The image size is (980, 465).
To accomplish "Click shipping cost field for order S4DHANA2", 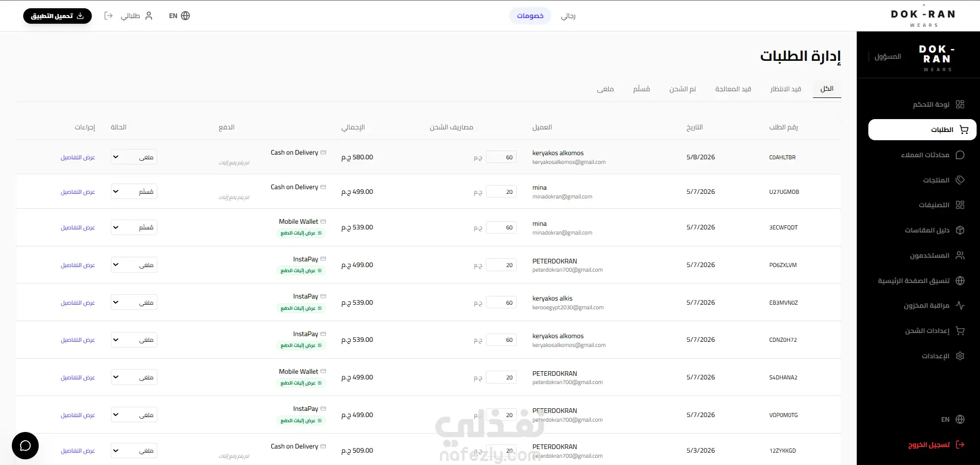I will click(x=501, y=377).
